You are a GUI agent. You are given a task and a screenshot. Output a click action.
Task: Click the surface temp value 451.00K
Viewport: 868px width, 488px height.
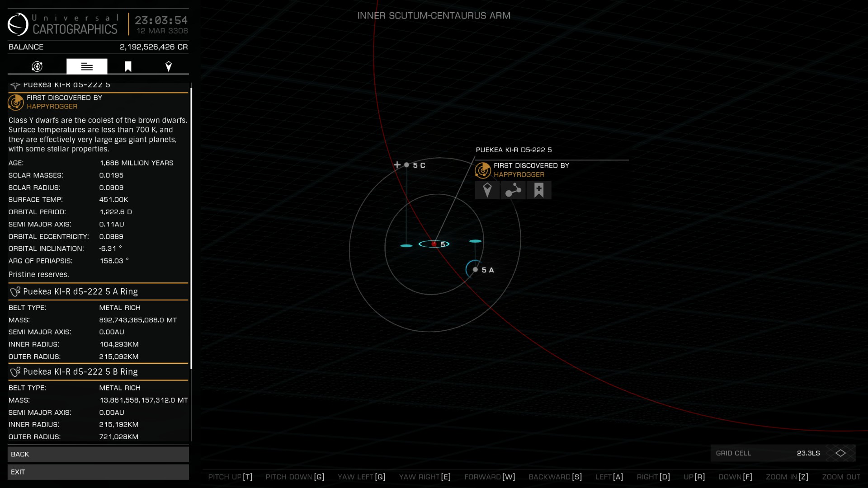(113, 200)
